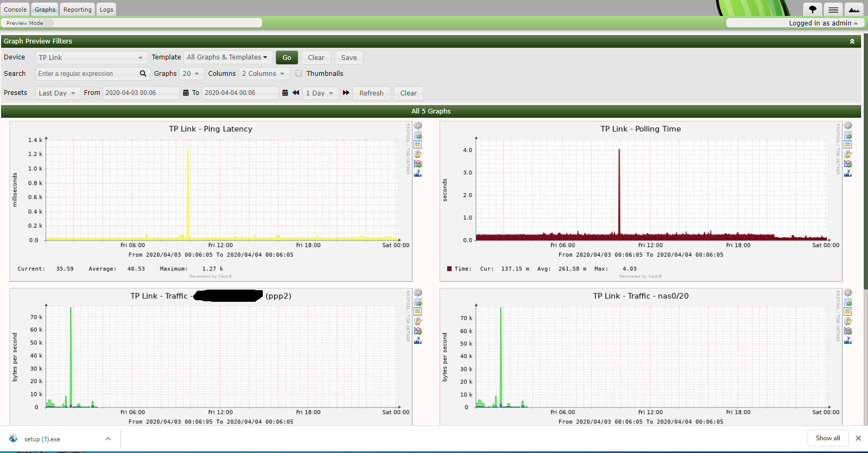Switch to the Console tab
Image resolution: width=868 pixels, height=453 pixels.
15,10
